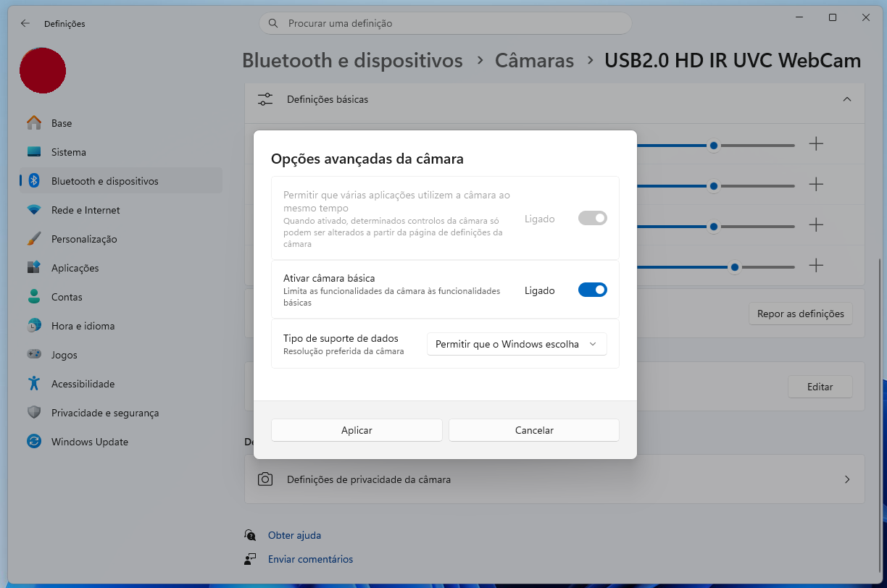Click the plus icon on second slider row
This screenshot has height=588, width=887.
tap(816, 185)
